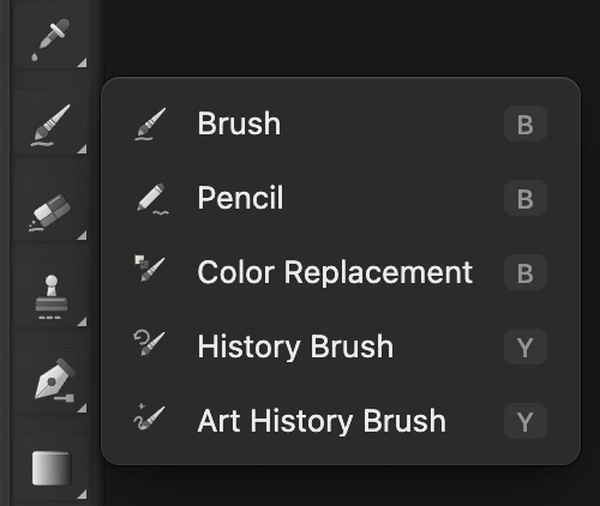Expand Eyedropper tool group corner triangle
Viewport: 600px width, 506px height.
coord(82,63)
